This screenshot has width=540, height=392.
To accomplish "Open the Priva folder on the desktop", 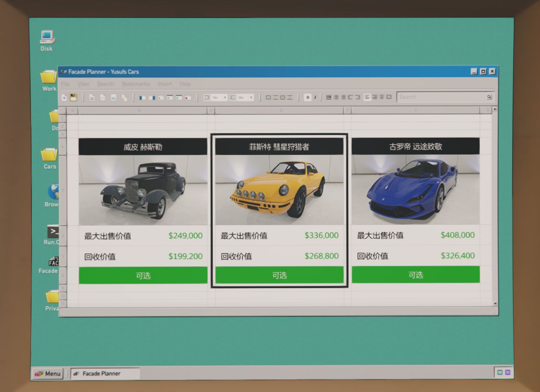I will click(x=52, y=301).
